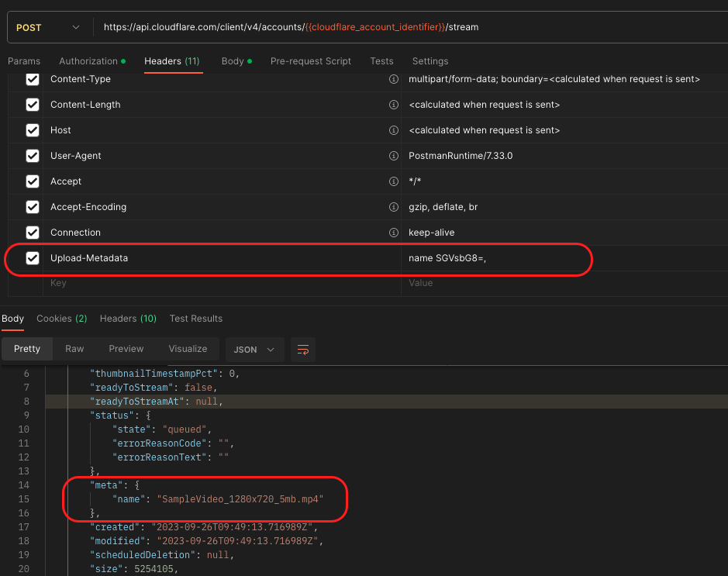The image size is (728, 576).
Task: Click the info icon beside Connection header
Action: click(x=393, y=232)
